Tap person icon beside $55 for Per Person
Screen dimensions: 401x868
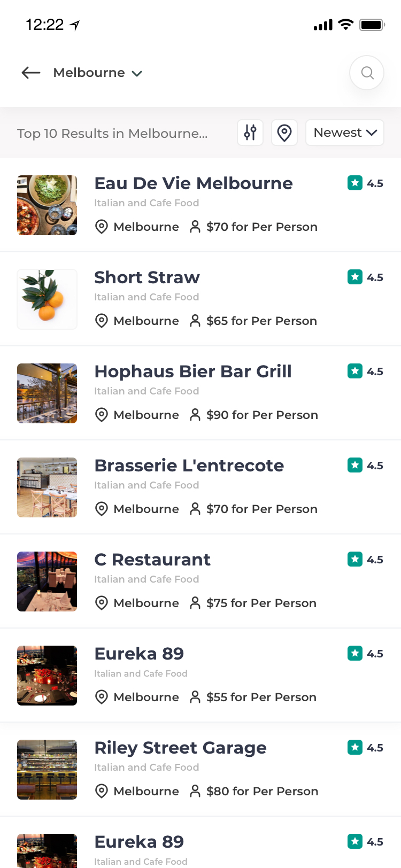point(195,697)
